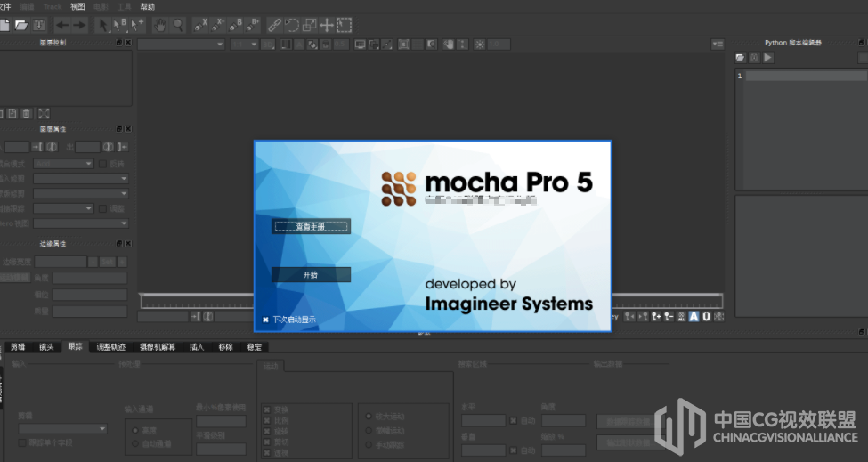Viewport: 868px width, 462px height.
Task: Select the 自动通道 radio button
Action: click(x=135, y=443)
